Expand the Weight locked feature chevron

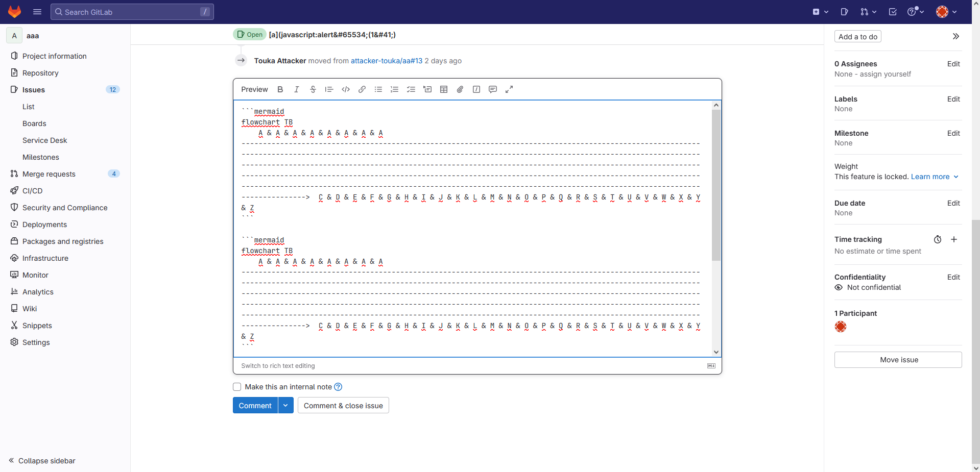click(x=956, y=177)
